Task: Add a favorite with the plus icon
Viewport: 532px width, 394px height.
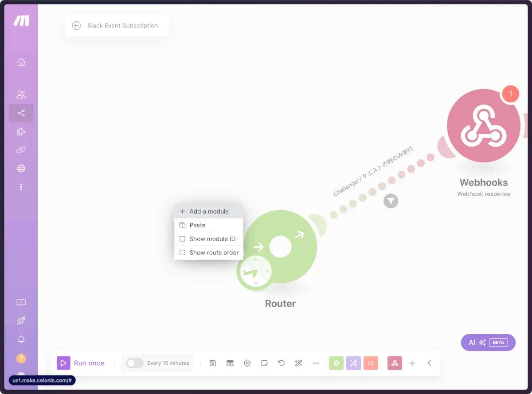Action: point(412,363)
